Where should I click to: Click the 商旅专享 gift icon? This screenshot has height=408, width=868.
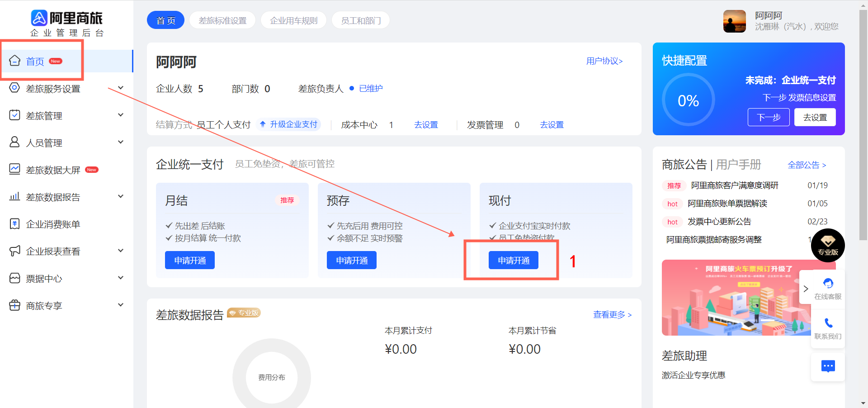(14, 305)
